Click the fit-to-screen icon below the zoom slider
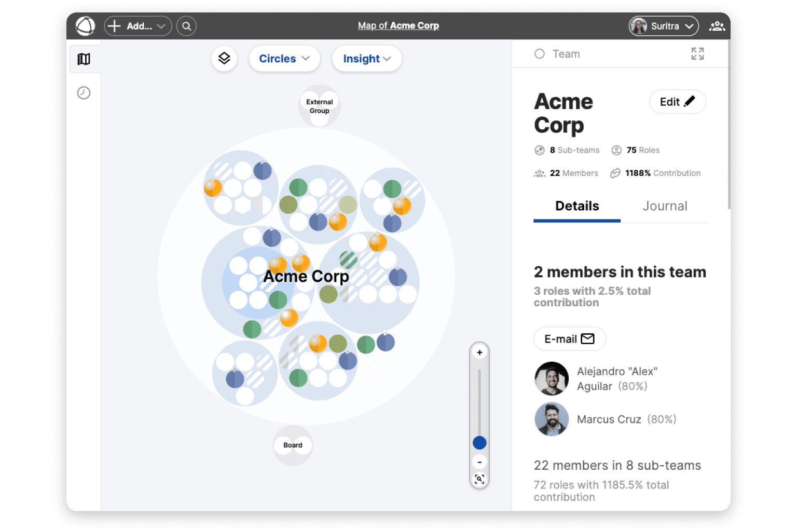 pos(479,479)
